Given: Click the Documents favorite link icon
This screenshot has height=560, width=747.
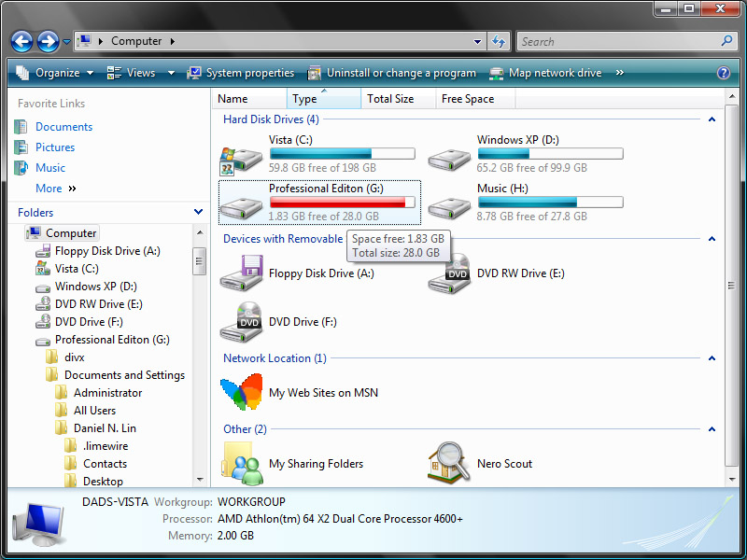Looking at the screenshot, I should (21, 127).
